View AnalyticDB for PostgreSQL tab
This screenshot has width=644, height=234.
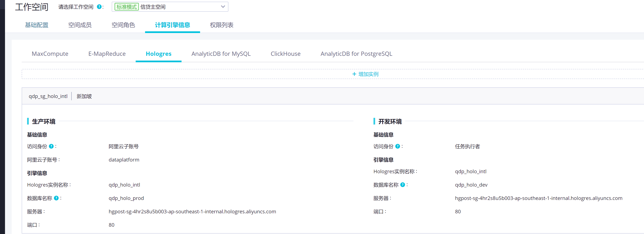pos(356,54)
